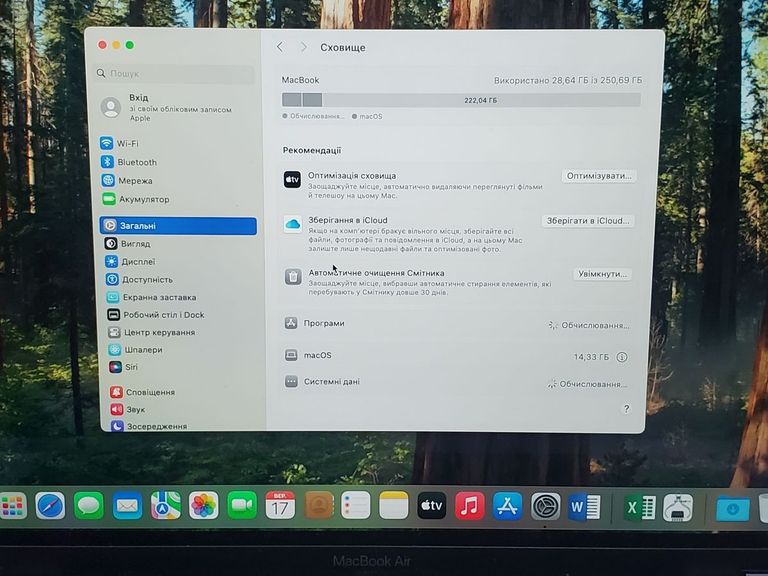Open Шпалери settings
Screen dimensions: 768x576
(x=136, y=350)
